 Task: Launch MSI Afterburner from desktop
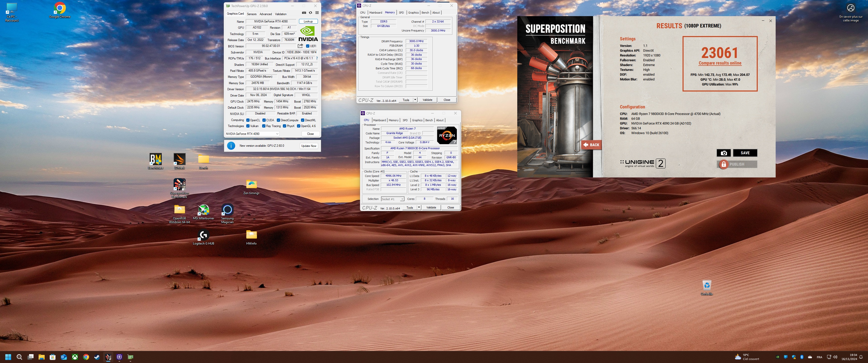[204, 212]
